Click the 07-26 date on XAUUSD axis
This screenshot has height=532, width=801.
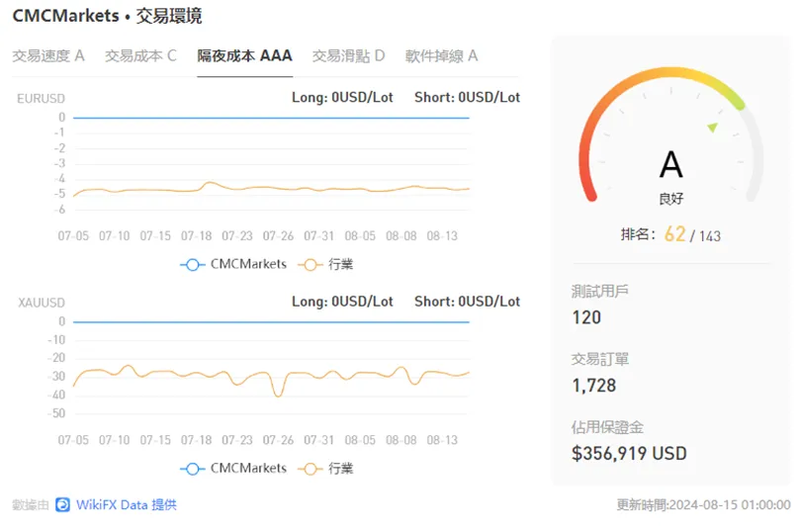pos(278,440)
